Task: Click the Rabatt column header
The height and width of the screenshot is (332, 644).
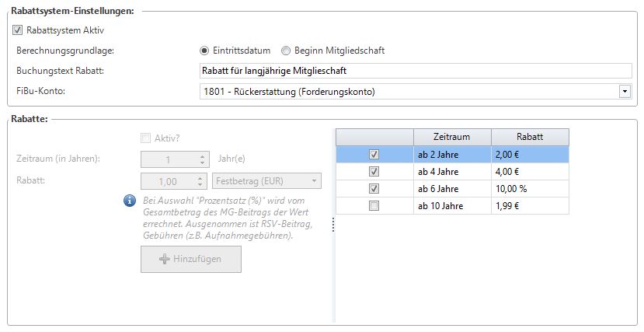Action: pos(530,137)
